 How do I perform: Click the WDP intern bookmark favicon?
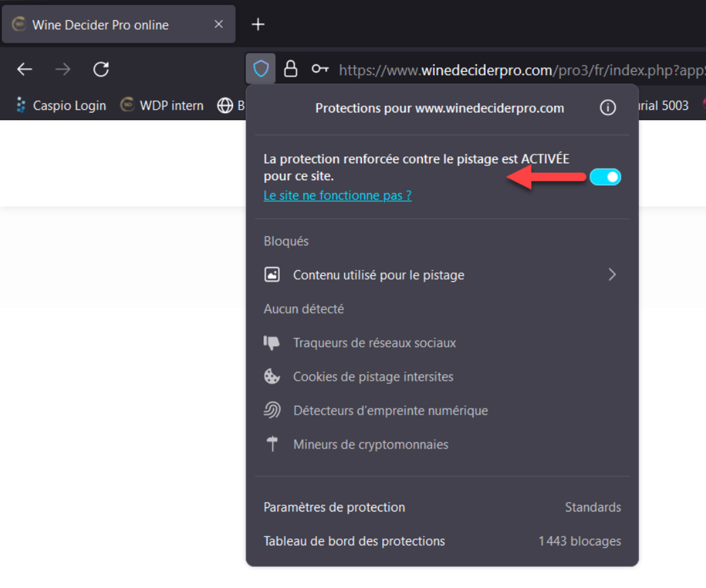coord(127,105)
